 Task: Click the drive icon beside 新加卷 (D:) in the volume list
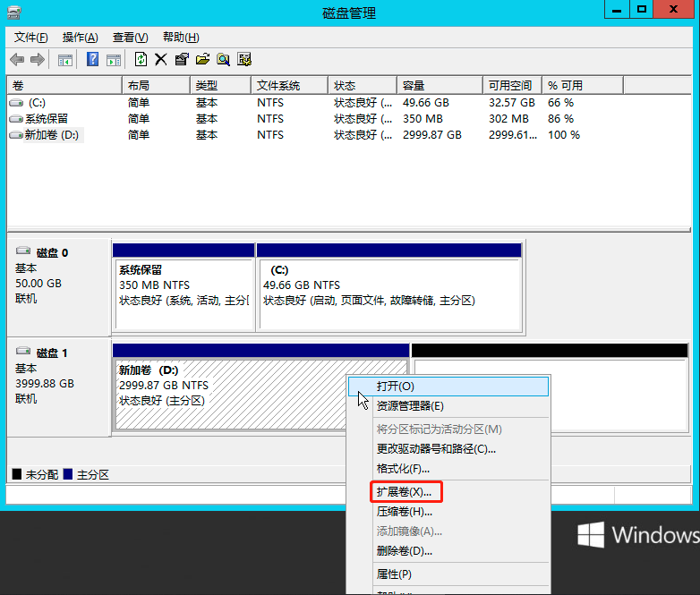click(x=16, y=135)
